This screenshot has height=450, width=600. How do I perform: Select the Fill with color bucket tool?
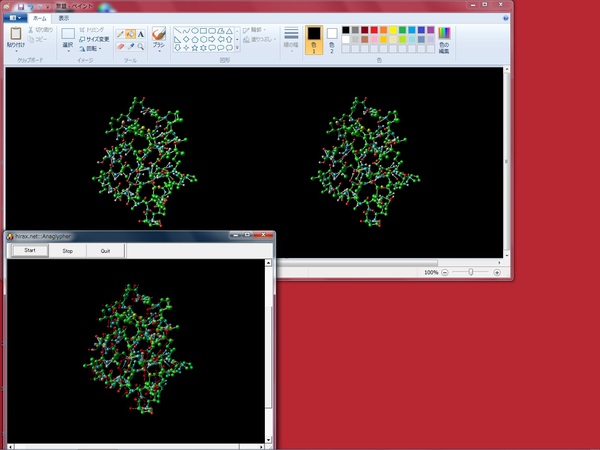coord(130,33)
